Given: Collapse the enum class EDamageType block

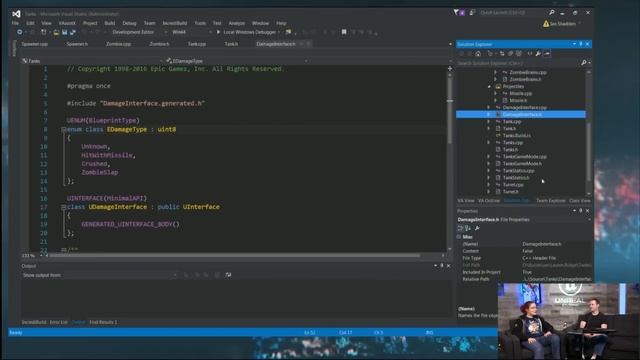Looking at the screenshot, I should 64,129.
